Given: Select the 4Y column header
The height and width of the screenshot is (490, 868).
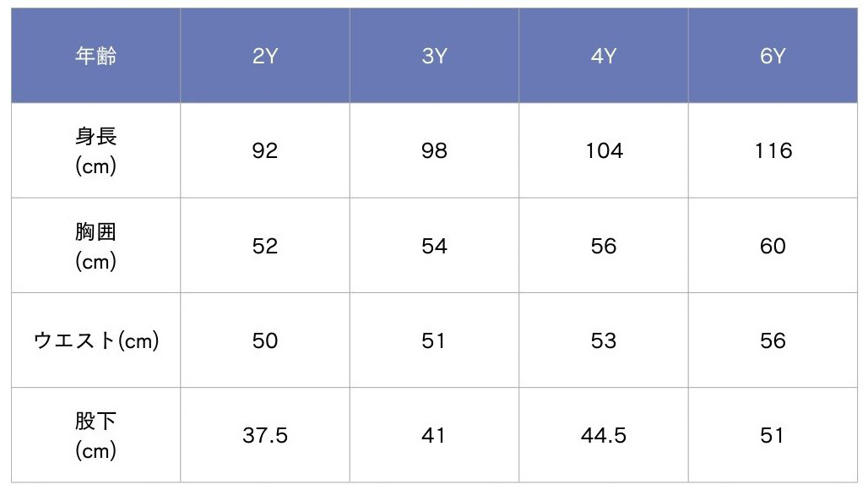Looking at the screenshot, I should pyautogui.click(x=604, y=57).
